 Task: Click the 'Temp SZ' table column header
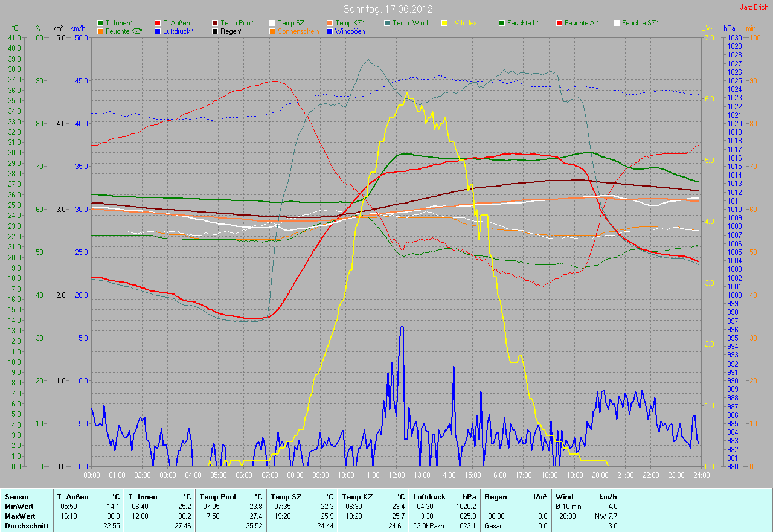(285, 497)
